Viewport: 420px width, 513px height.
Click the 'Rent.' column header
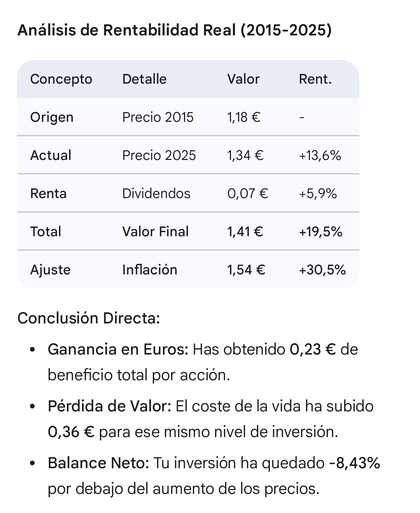coord(315,79)
